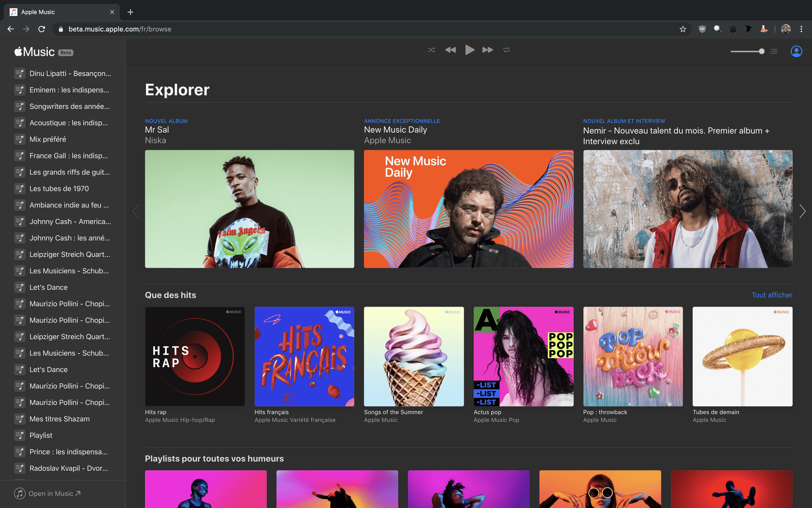Open Hits rap playlist cover
The width and height of the screenshot is (812, 508).
(x=195, y=357)
